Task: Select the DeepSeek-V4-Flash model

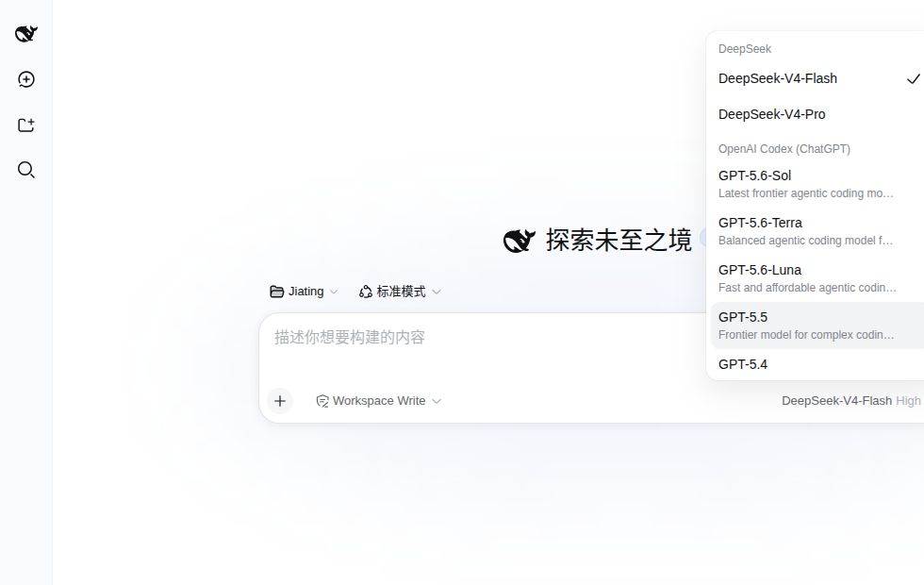Action: click(x=817, y=78)
